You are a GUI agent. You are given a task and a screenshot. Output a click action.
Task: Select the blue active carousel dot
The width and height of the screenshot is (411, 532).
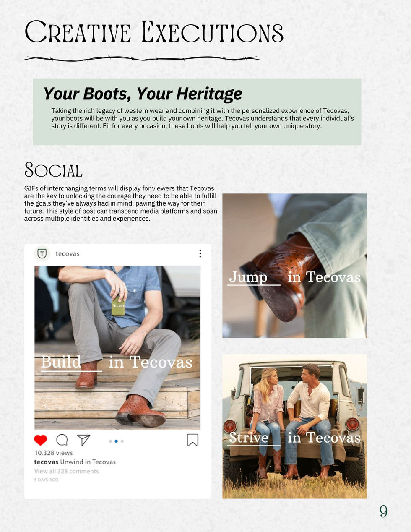click(116, 441)
